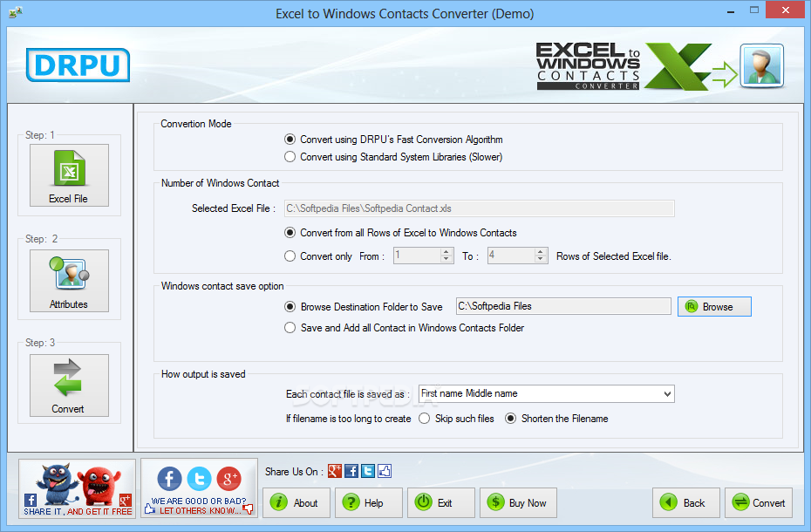Click large round Twitter icon in banner
Image resolution: width=811 pixels, height=532 pixels.
click(199, 479)
